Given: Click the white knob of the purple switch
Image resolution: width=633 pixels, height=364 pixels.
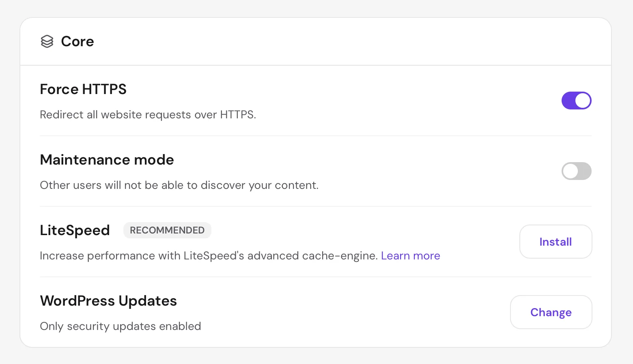Looking at the screenshot, I should click(x=583, y=101).
